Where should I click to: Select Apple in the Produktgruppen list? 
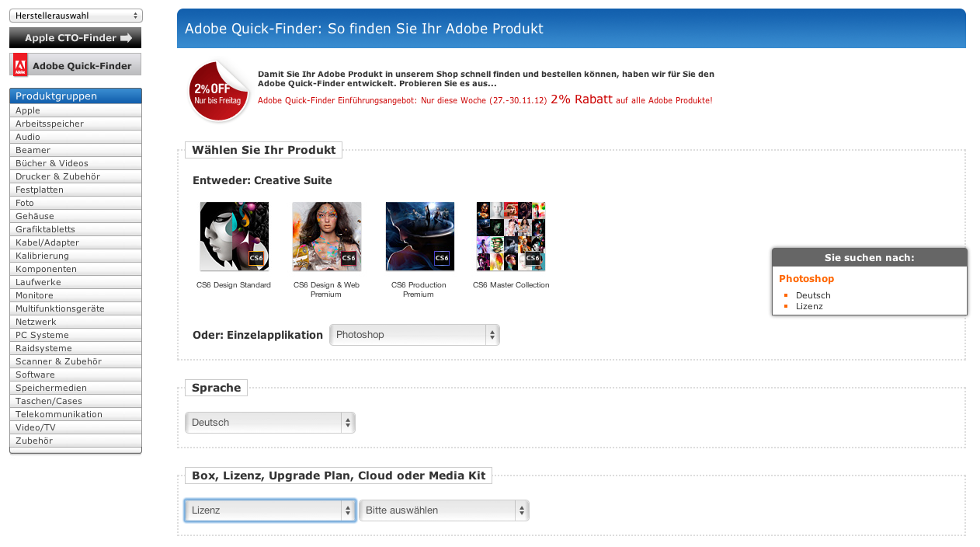pyautogui.click(x=28, y=110)
